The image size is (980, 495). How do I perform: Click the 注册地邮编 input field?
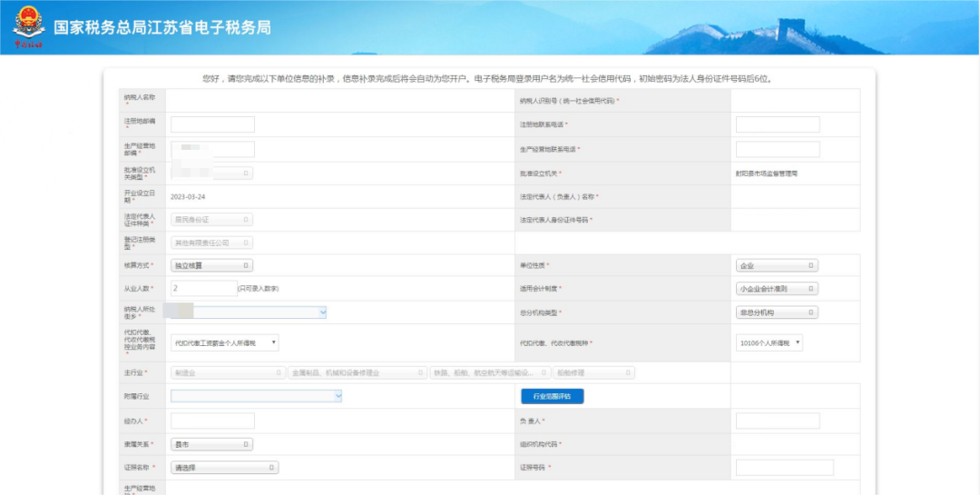212,124
